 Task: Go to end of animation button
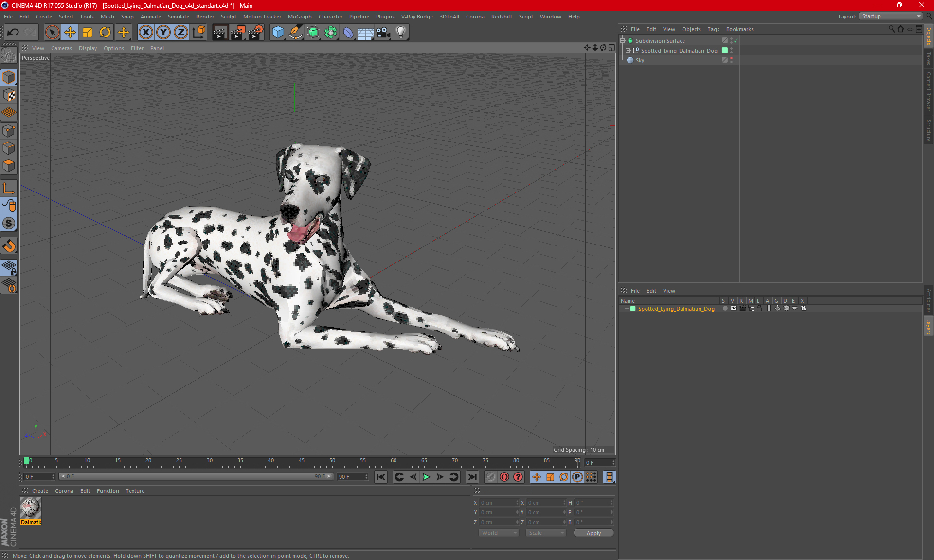pos(472,477)
